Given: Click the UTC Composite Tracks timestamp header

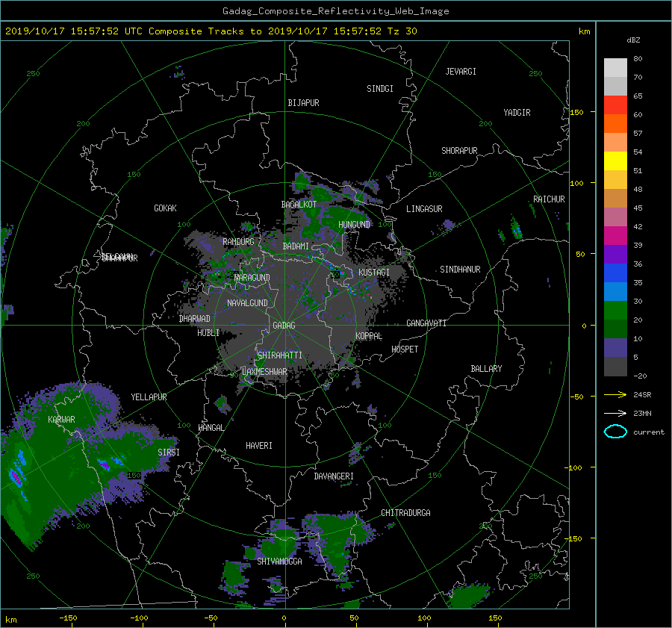Looking at the screenshot, I should click(x=211, y=31).
